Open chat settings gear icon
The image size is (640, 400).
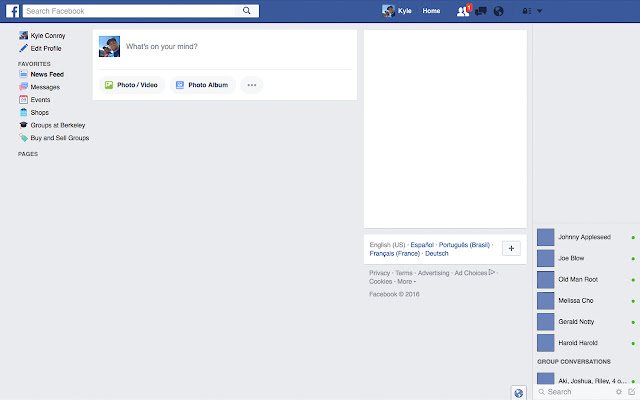point(619,392)
